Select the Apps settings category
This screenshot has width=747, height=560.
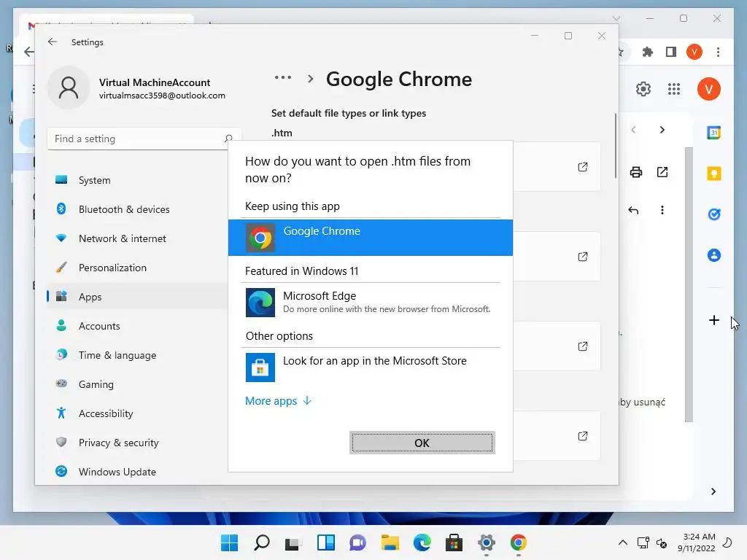[x=137, y=297]
